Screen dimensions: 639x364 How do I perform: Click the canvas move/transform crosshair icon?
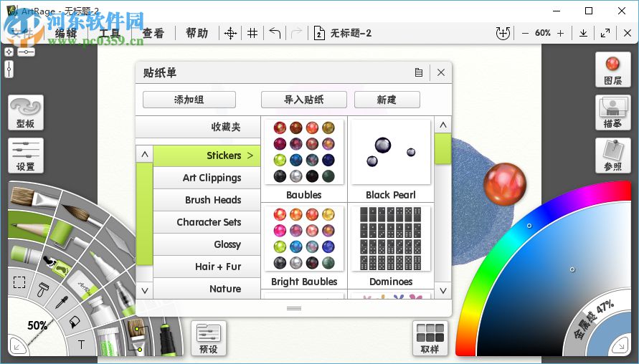pos(231,34)
